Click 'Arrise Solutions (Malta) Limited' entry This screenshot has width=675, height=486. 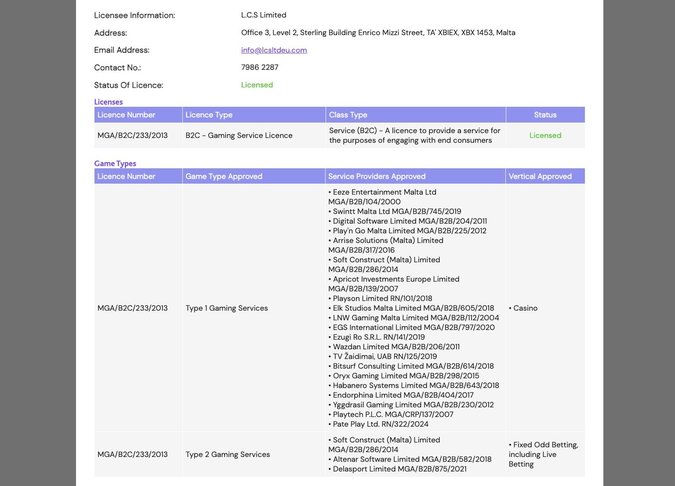[386, 245]
